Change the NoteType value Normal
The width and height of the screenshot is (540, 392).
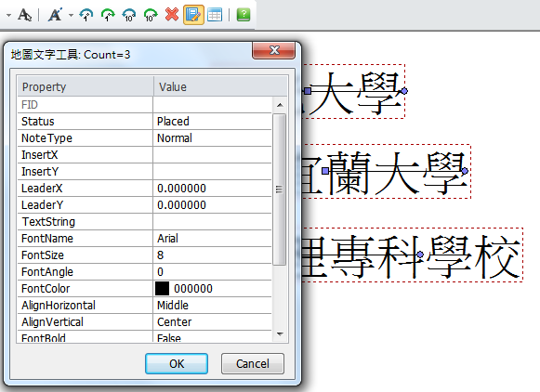(x=212, y=138)
